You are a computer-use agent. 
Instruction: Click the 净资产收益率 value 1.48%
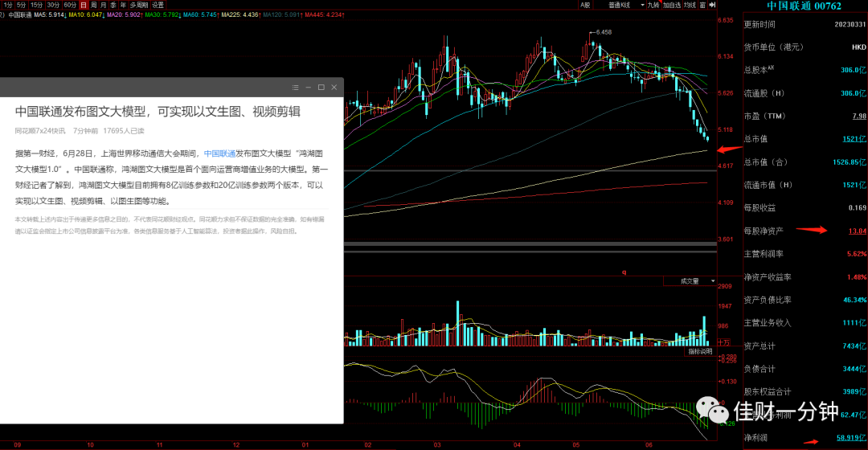857,277
